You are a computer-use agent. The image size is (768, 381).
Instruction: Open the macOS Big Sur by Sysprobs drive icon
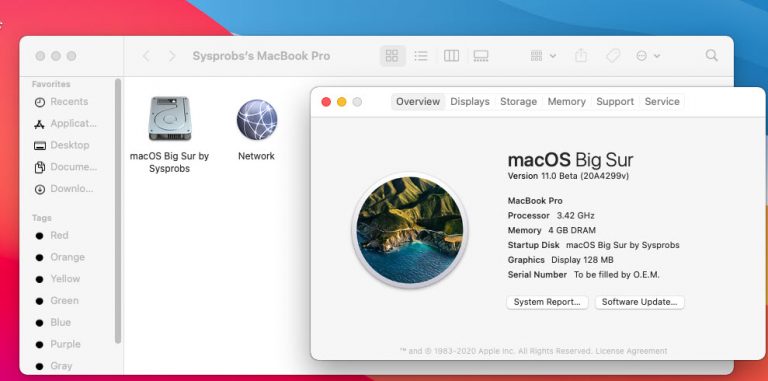169,118
